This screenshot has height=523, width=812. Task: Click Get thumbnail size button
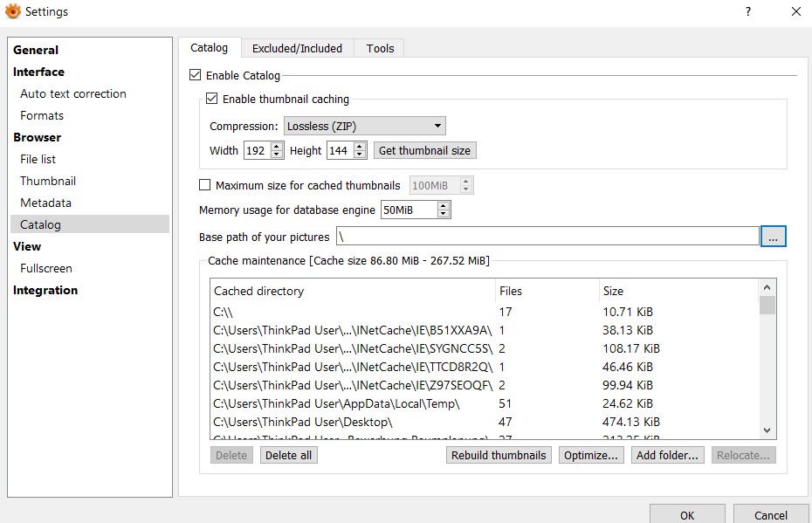coord(424,150)
